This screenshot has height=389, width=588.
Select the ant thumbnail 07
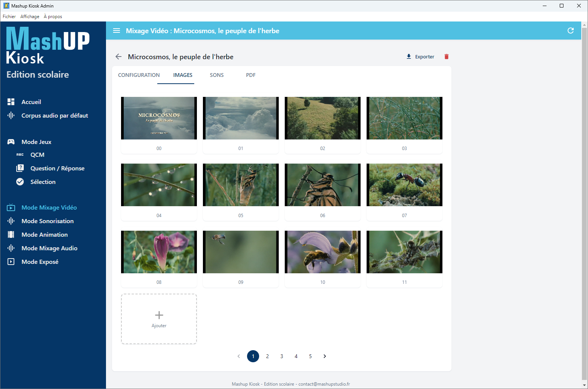pyautogui.click(x=404, y=185)
